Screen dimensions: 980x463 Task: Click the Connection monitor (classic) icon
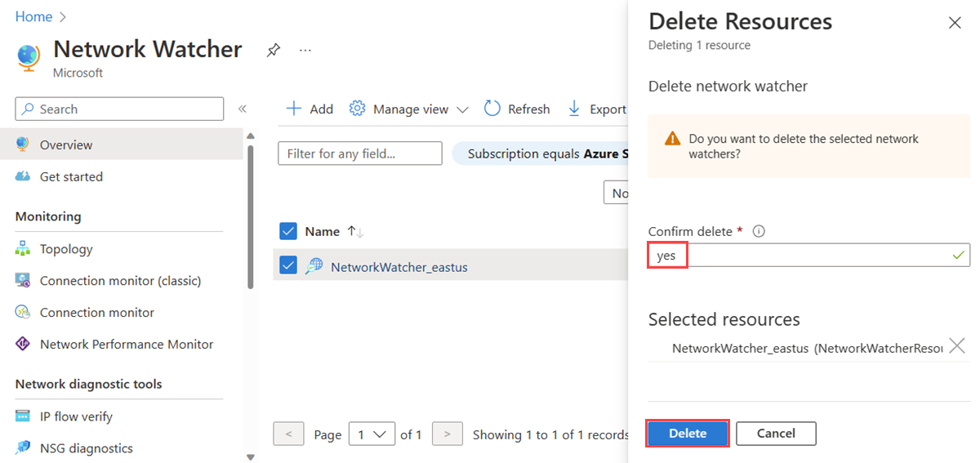tap(23, 281)
